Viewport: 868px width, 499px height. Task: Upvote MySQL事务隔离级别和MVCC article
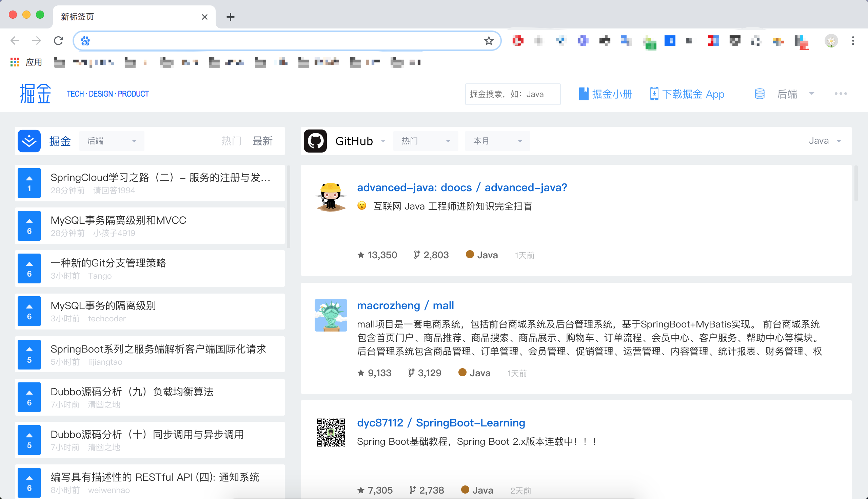tap(29, 226)
